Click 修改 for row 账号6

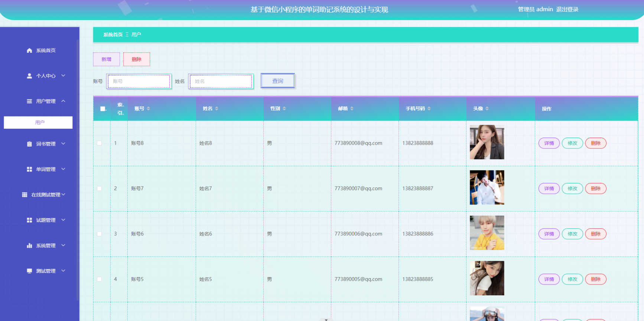click(x=572, y=234)
